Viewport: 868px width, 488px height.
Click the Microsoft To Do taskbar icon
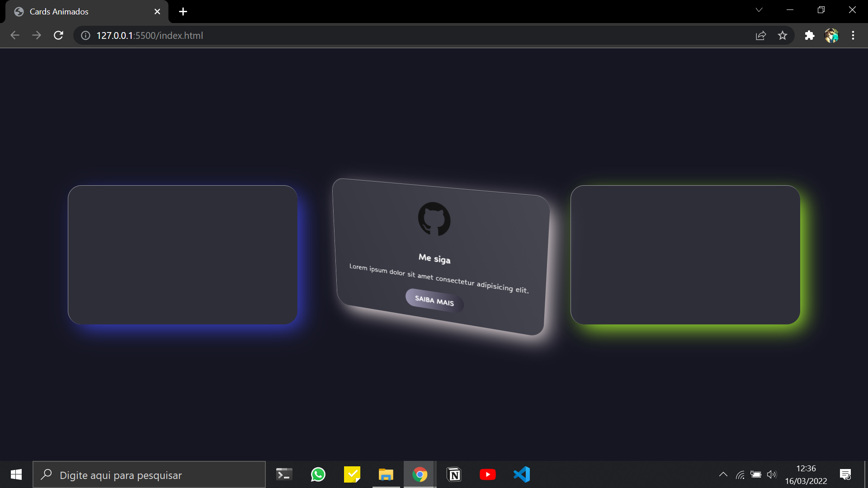click(x=352, y=474)
